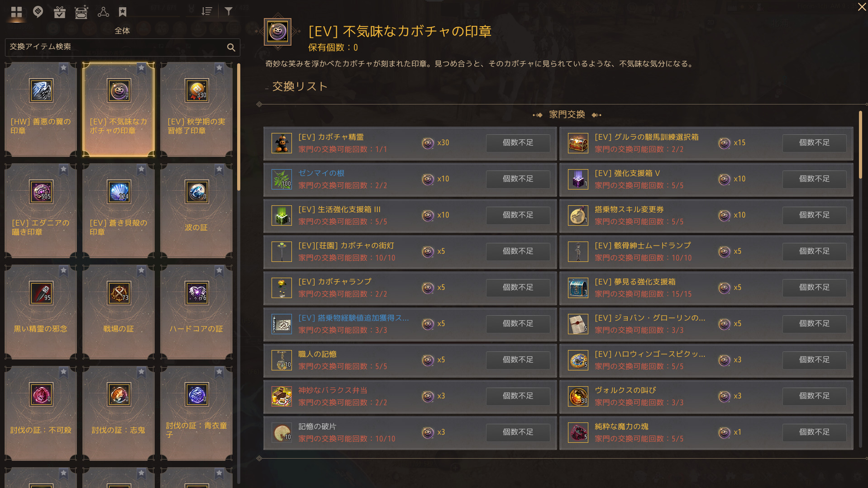Select the 蒼き貝殻の印章 card
The image size is (868, 488).
(x=119, y=211)
